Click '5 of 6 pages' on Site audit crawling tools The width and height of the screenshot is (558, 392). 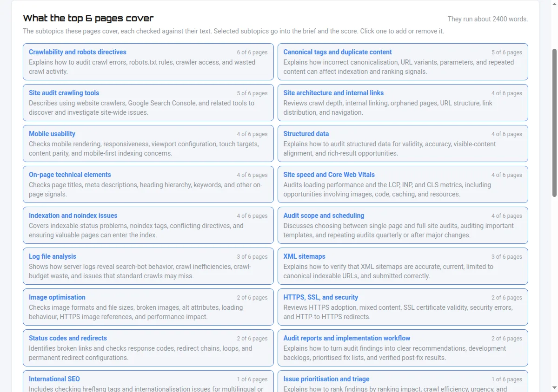click(252, 93)
